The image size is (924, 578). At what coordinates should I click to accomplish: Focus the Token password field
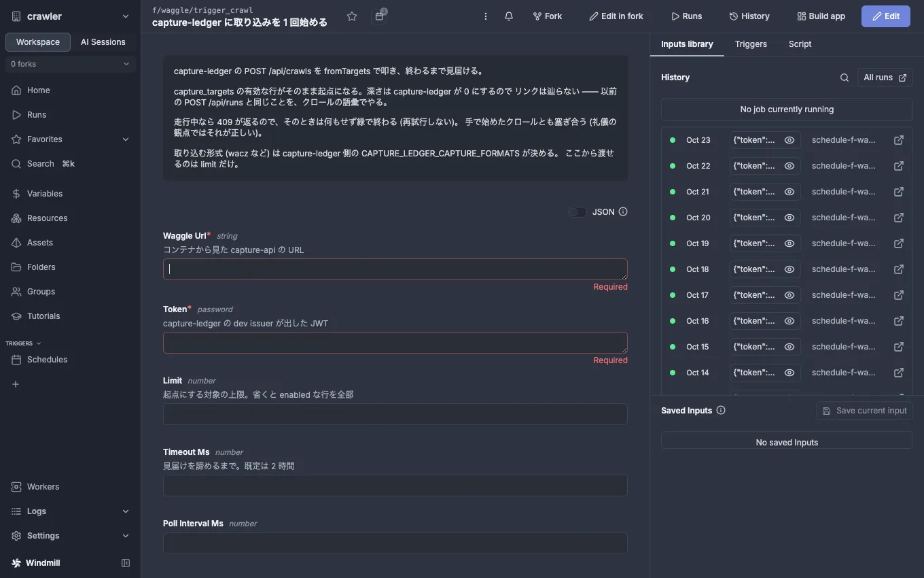pyautogui.click(x=395, y=343)
